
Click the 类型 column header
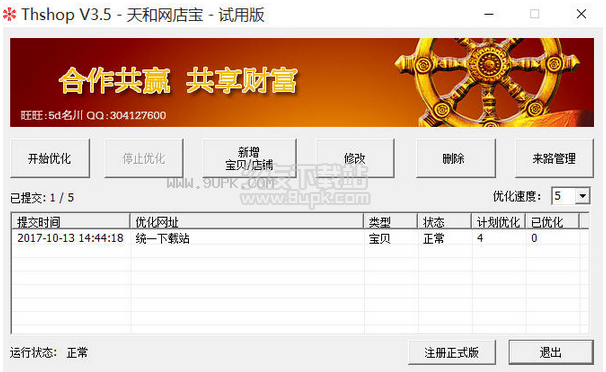pyautogui.click(x=390, y=222)
